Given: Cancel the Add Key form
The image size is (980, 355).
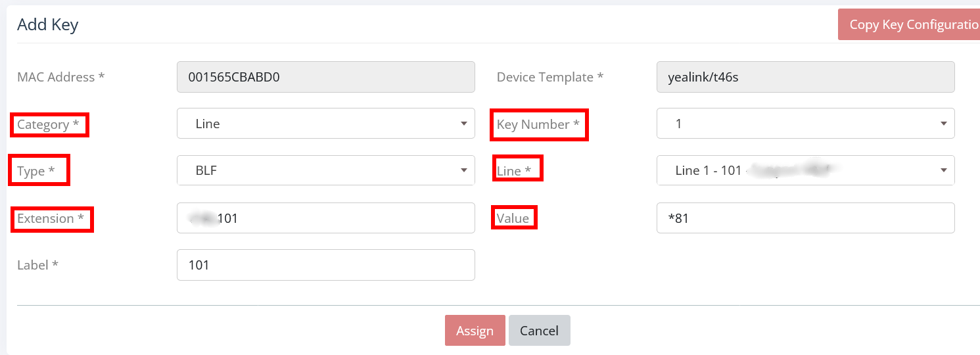Looking at the screenshot, I should point(539,331).
